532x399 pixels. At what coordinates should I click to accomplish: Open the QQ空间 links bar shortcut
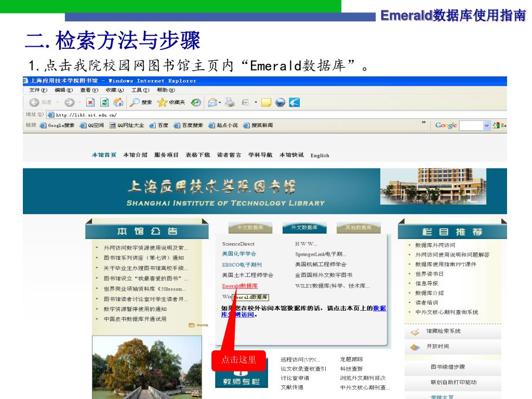[x=91, y=125]
